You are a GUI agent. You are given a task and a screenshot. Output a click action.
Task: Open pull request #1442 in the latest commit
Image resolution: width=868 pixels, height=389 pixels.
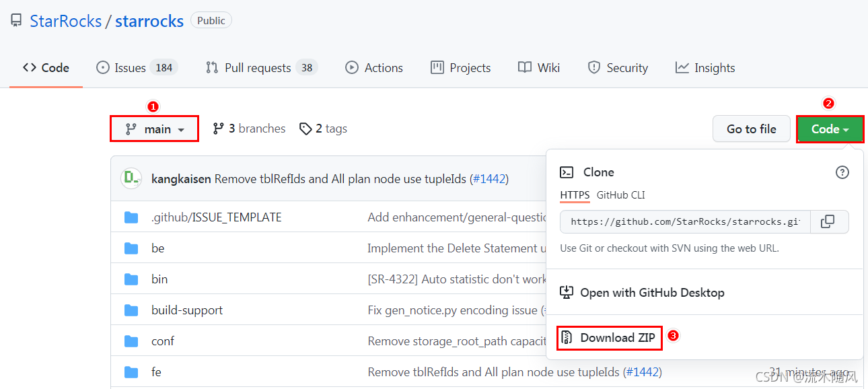click(x=489, y=179)
